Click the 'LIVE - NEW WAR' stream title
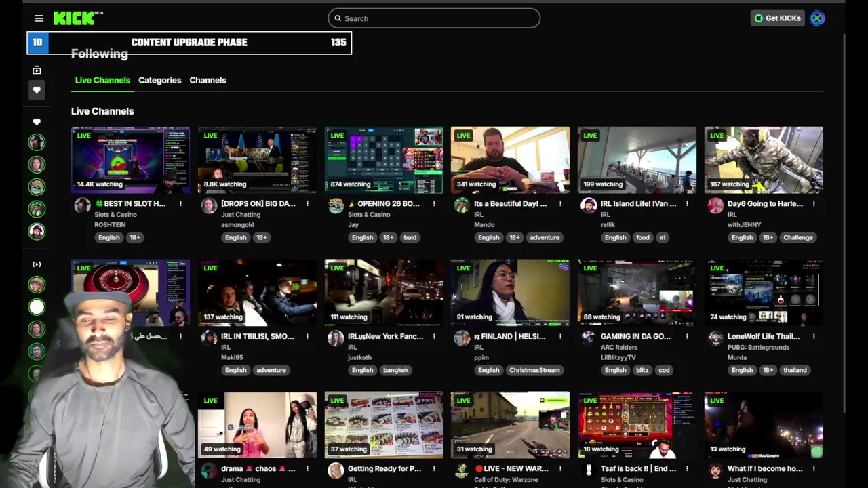This screenshot has height=488, width=868. 511,469
